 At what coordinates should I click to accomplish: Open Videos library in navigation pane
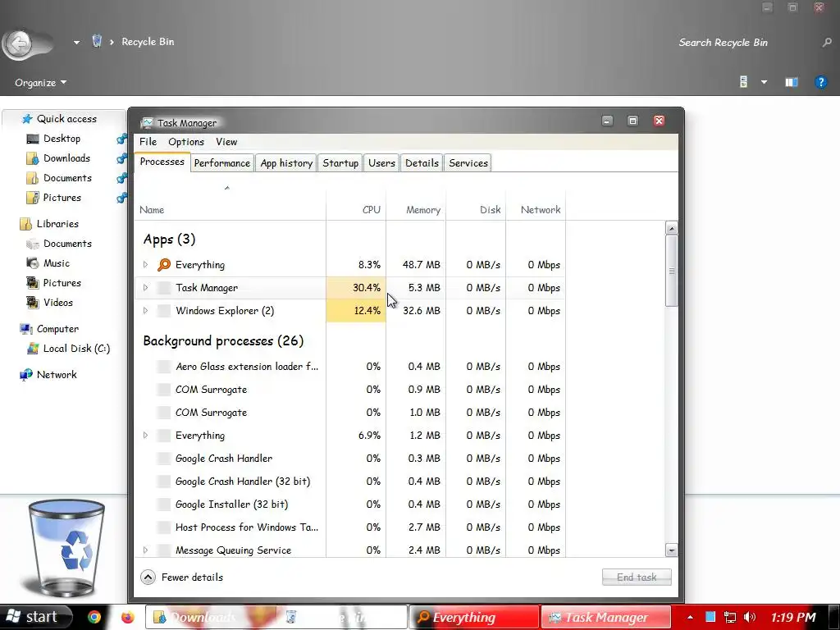pyautogui.click(x=58, y=303)
